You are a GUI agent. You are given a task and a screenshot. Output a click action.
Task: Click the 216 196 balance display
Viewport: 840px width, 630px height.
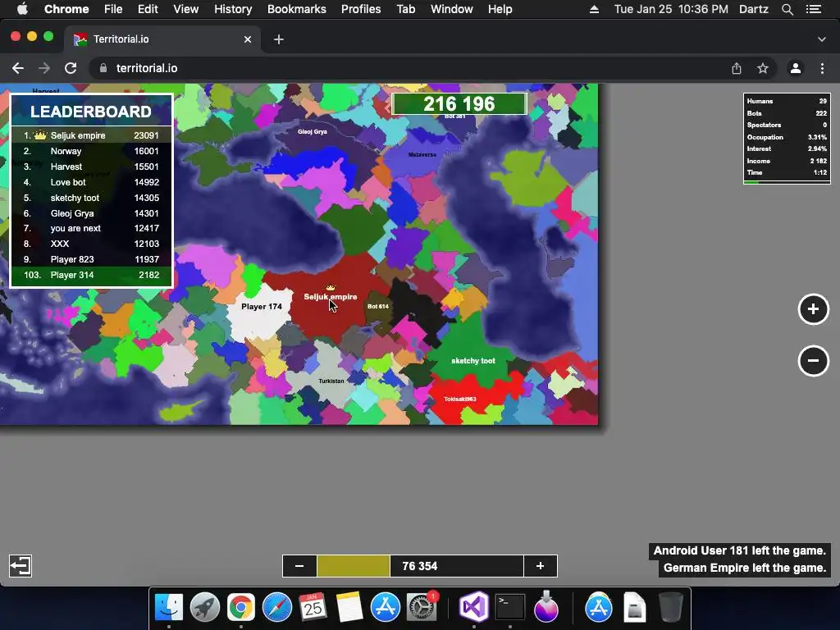point(459,104)
